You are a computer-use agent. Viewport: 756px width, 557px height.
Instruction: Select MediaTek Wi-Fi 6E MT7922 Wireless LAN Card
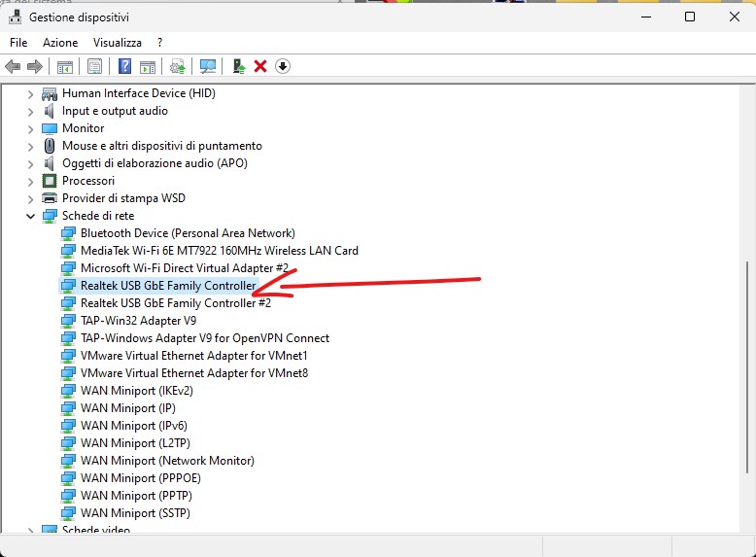pyautogui.click(x=220, y=251)
